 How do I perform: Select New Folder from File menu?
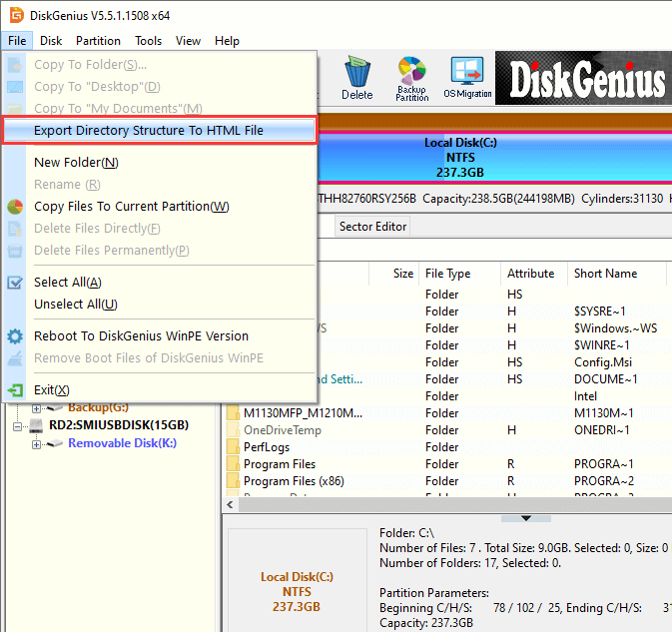coord(76,163)
